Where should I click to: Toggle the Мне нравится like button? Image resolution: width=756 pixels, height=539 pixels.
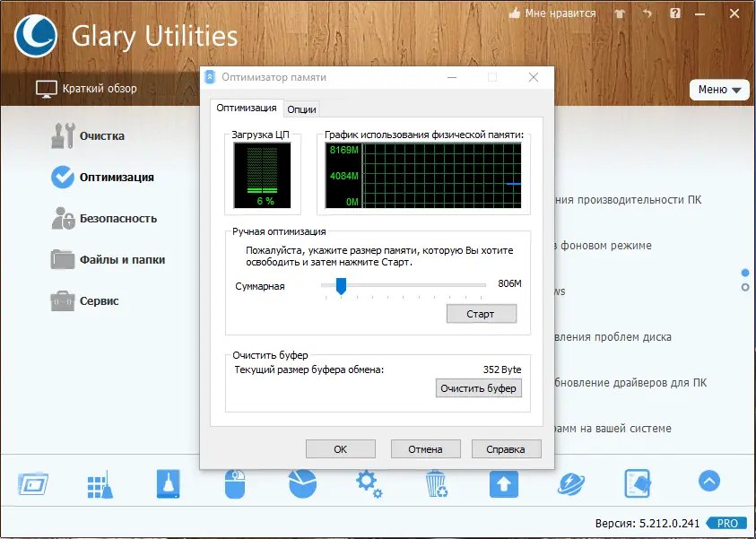click(552, 13)
